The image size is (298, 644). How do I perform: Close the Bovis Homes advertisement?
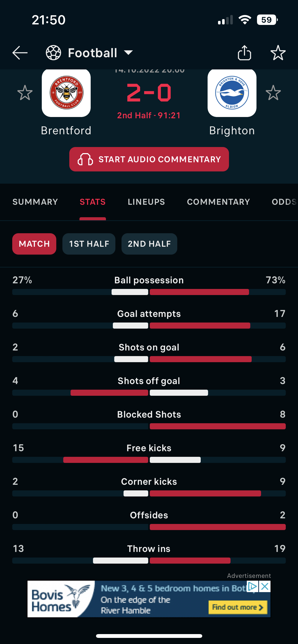[x=265, y=587]
